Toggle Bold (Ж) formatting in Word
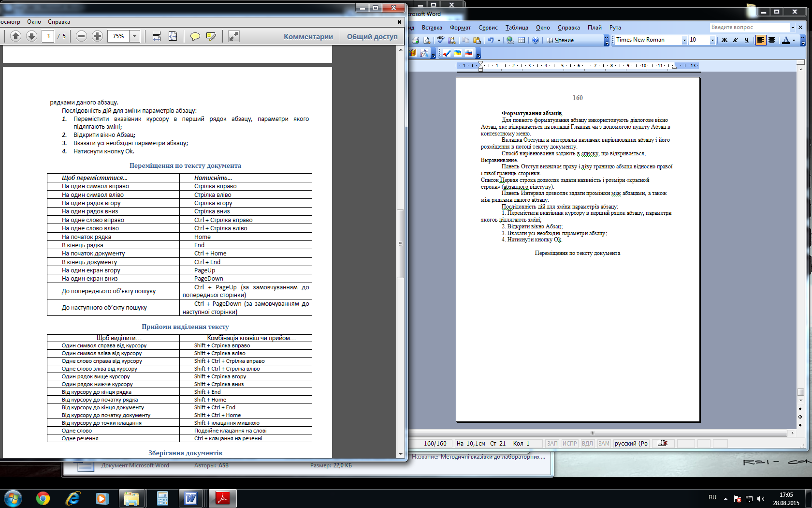Image resolution: width=812 pixels, height=508 pixels. (724, 40)
